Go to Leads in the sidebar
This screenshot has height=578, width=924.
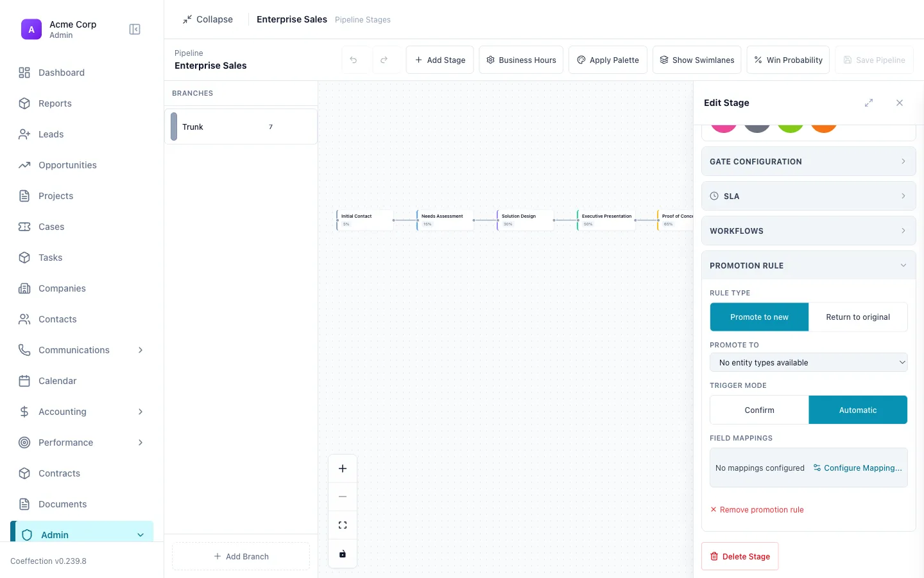pos(82,134)
